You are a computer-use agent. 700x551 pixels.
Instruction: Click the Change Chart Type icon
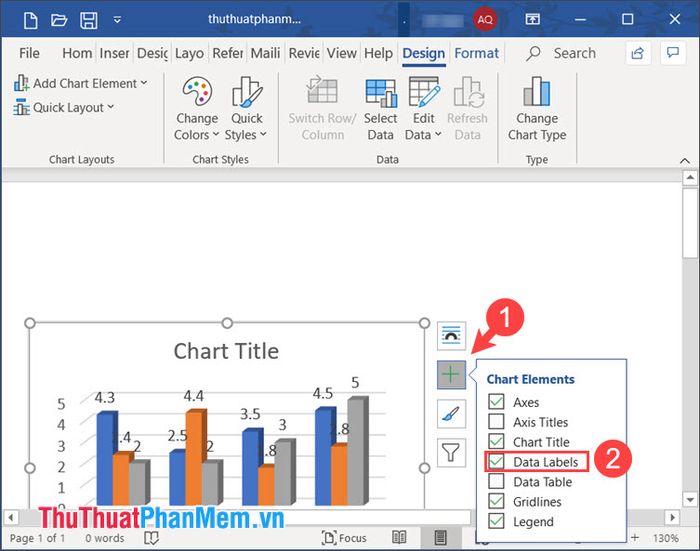coord(537,110)
